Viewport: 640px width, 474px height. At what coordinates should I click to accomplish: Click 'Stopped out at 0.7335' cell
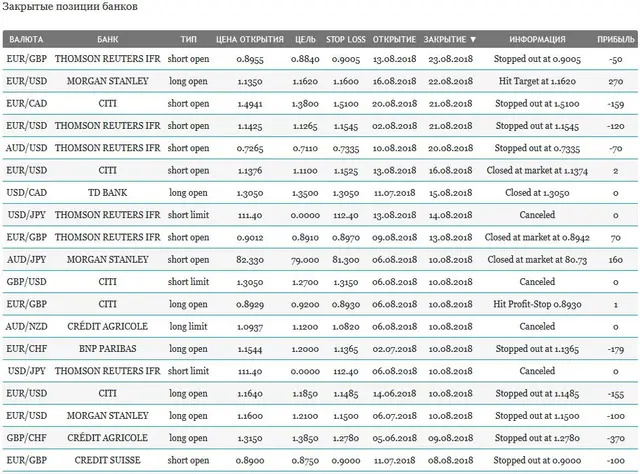[537, 148]
